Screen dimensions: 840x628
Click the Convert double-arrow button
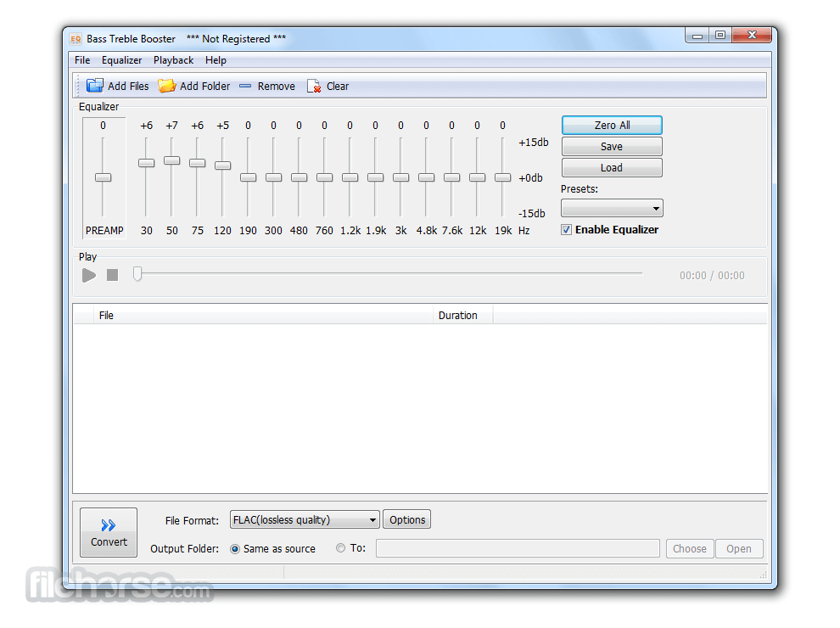tap(109, 533)
